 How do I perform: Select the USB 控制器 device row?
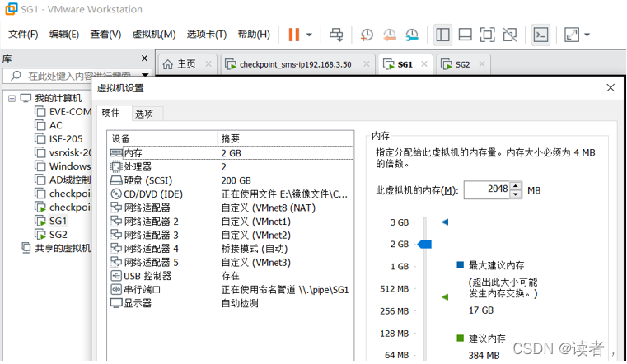click(231, 276)
